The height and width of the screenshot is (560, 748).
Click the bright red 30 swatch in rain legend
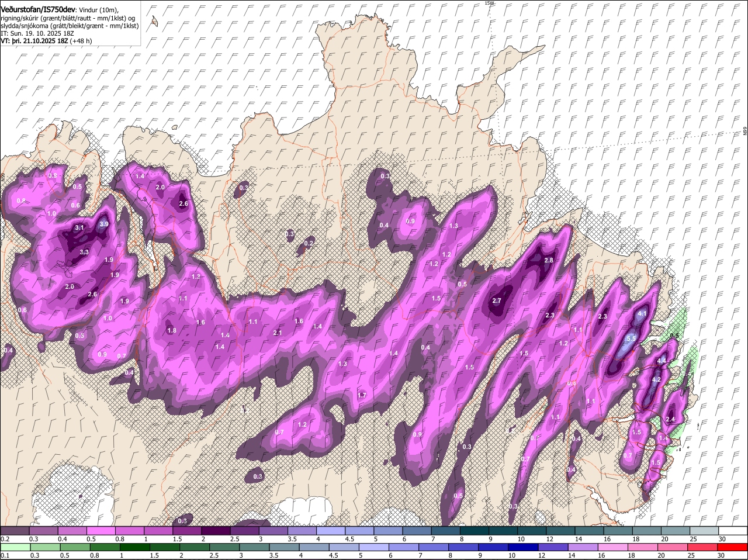[x=733, y=547]
